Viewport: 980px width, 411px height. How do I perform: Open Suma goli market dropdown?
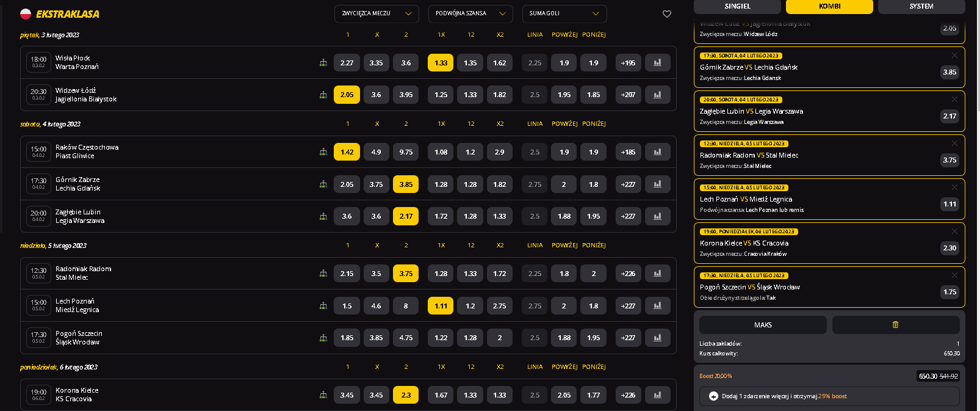[564, 13]
